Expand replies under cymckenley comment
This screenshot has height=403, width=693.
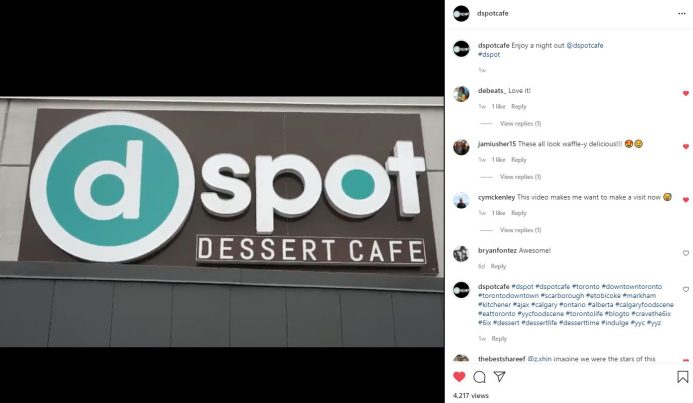pos(520,230)
